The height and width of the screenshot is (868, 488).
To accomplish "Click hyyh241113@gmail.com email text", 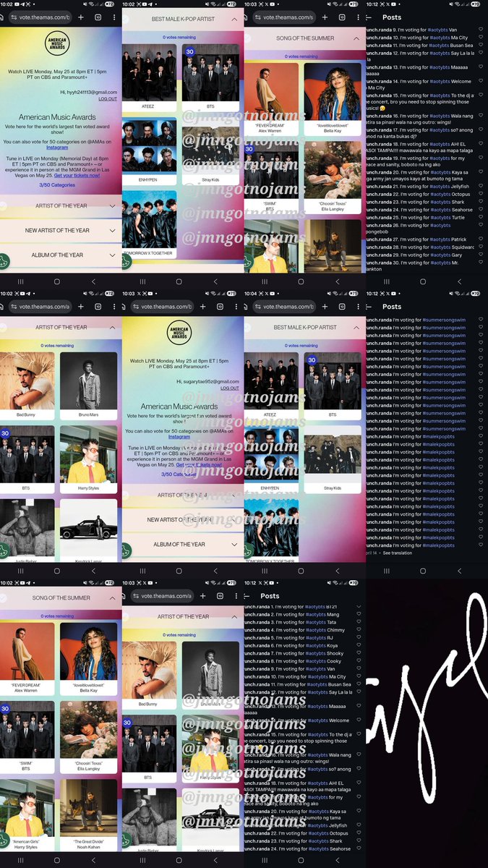I will 93,92.
